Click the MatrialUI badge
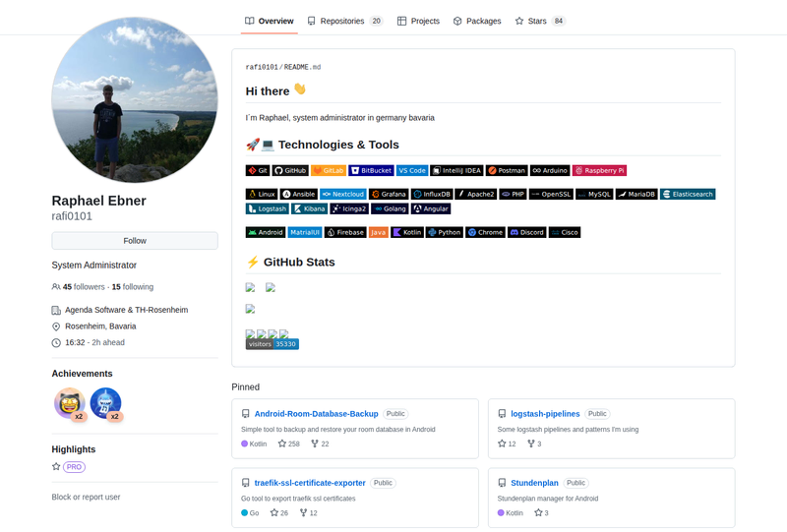Image resolution: width=787 pixels, height=532 pixels. (305, 232)
